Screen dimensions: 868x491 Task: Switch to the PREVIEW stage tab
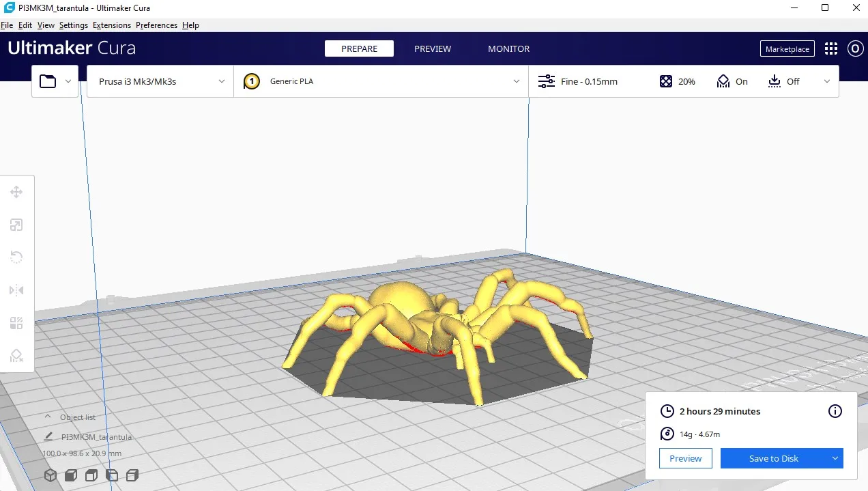433,48
